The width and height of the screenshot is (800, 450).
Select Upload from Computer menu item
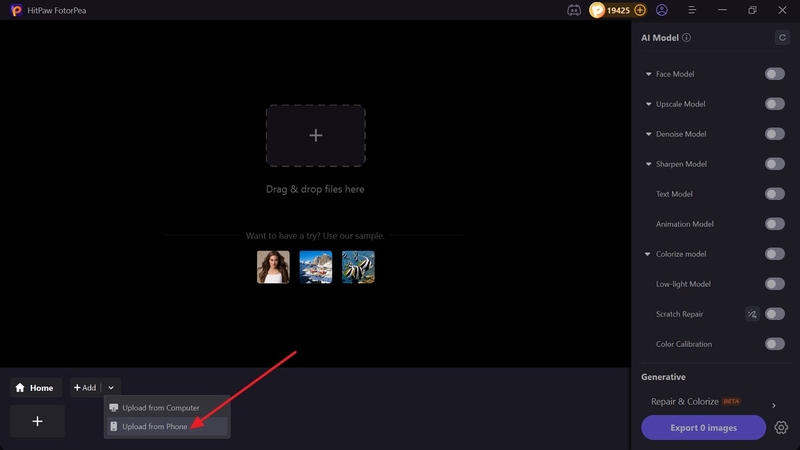click(167, 408)
